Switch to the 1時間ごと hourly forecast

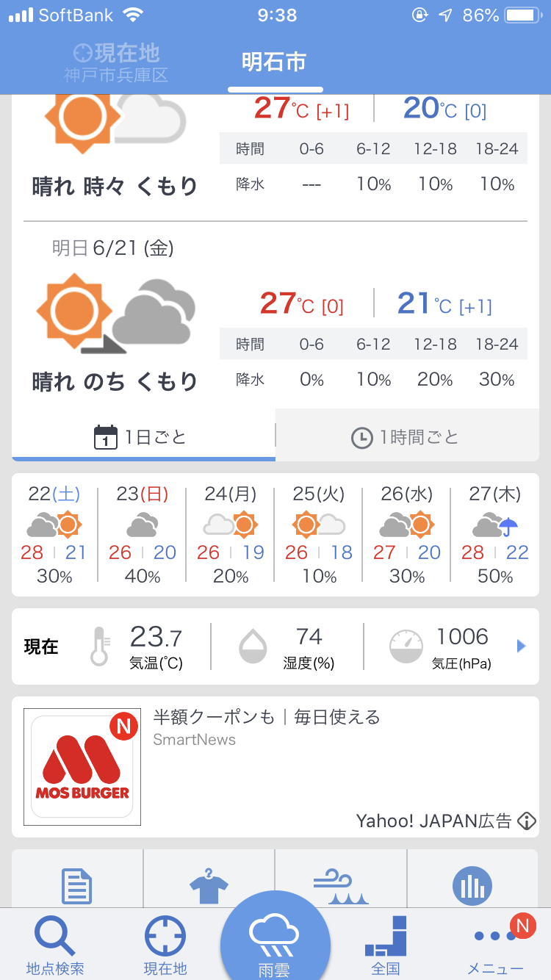coord(406,438)
